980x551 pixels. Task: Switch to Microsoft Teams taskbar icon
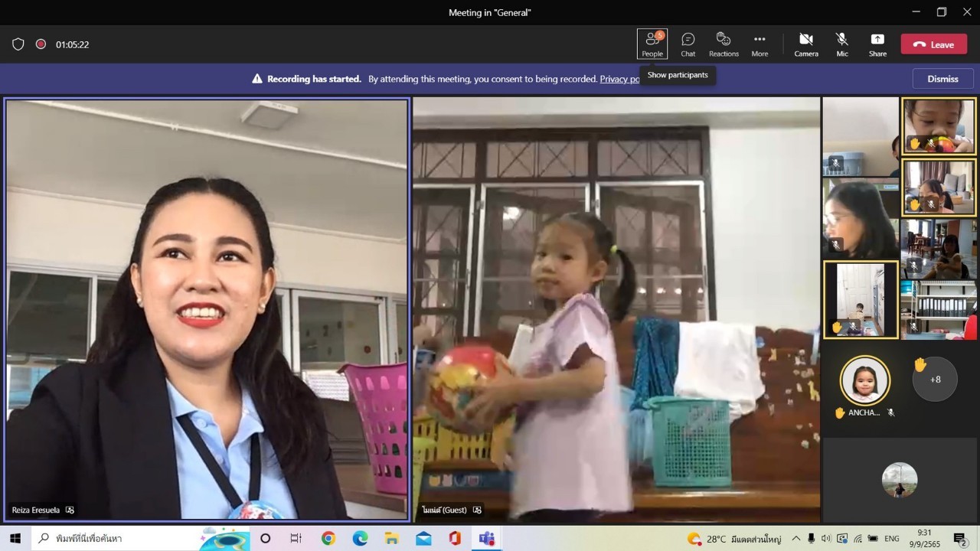(486, 539)
